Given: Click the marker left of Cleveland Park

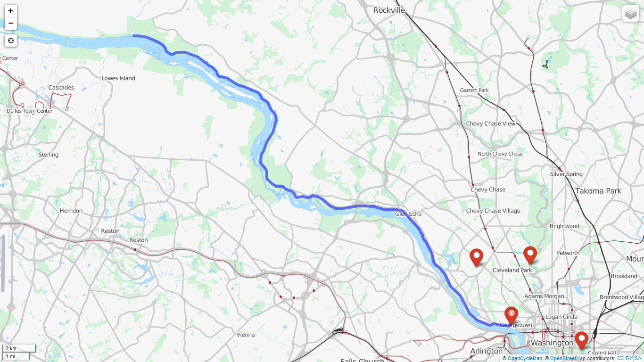Looking at the screenshot, I should [x=477, y=257].
